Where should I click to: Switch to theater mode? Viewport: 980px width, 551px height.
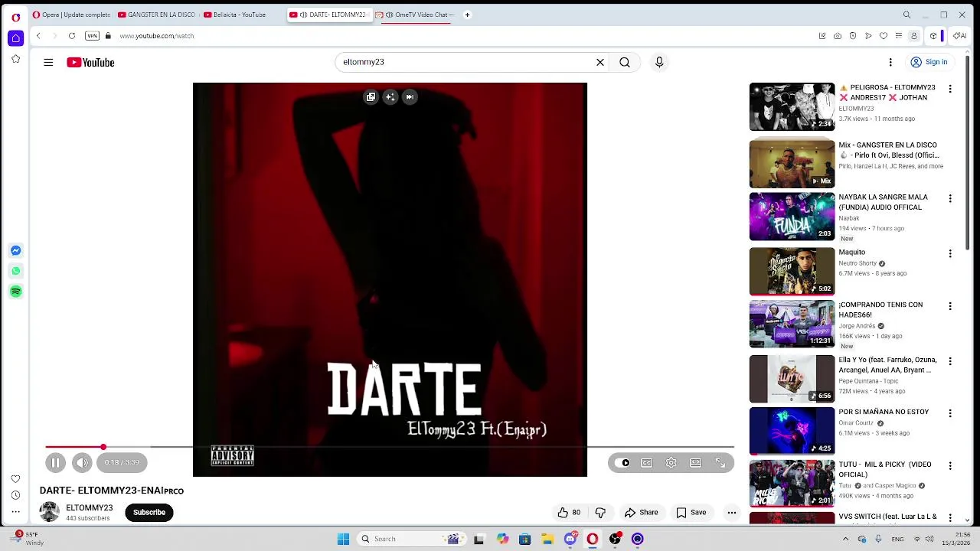[x=695, y=462]
